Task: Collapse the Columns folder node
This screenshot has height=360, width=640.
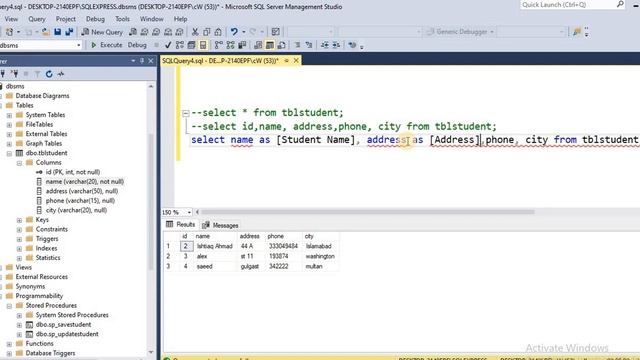Action: (19, 163)
